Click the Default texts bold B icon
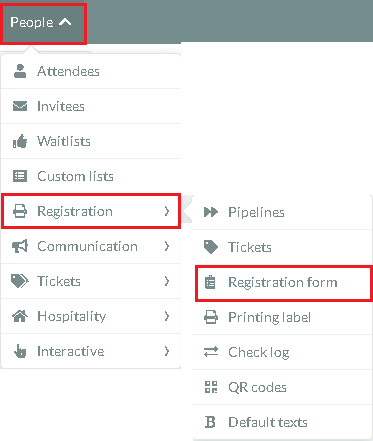The image size is (373, 441). pyautogui.click(x=210, y=422)
